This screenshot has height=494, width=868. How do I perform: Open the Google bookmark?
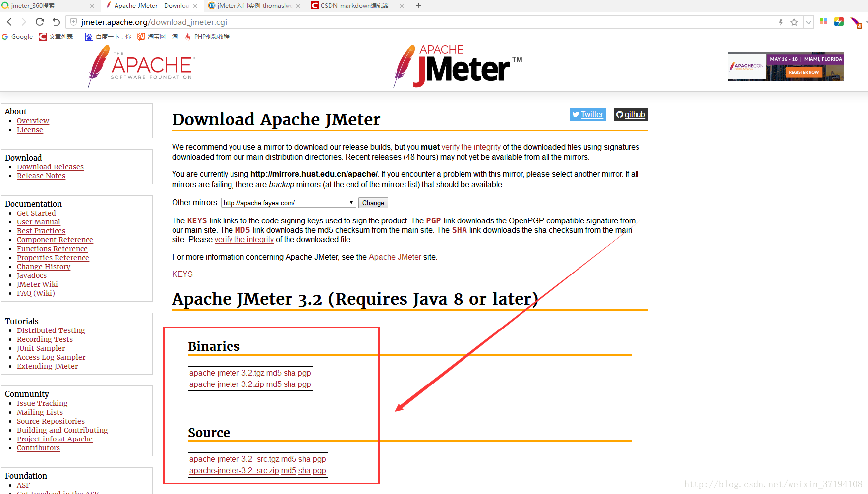(x=17, y=37)
